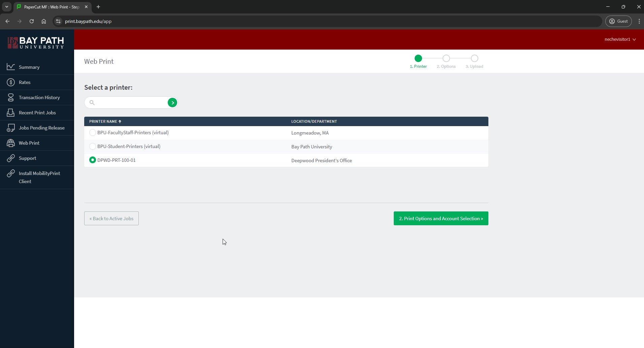Restore down the browser window
Image resolution: width=644 pixels, height=348 pixels.
[623, 7]
